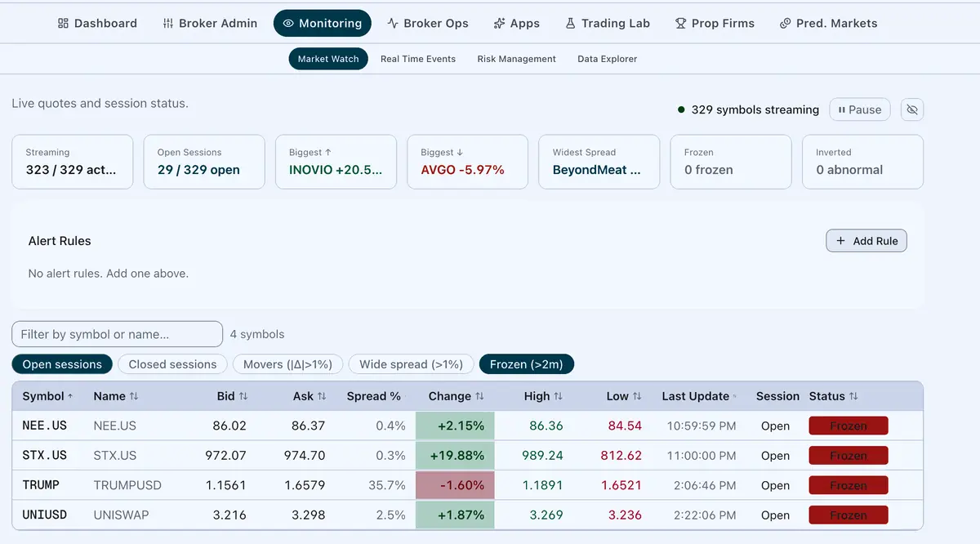Open Trading Lab
The image size is (980, 544).
(608, 23)
